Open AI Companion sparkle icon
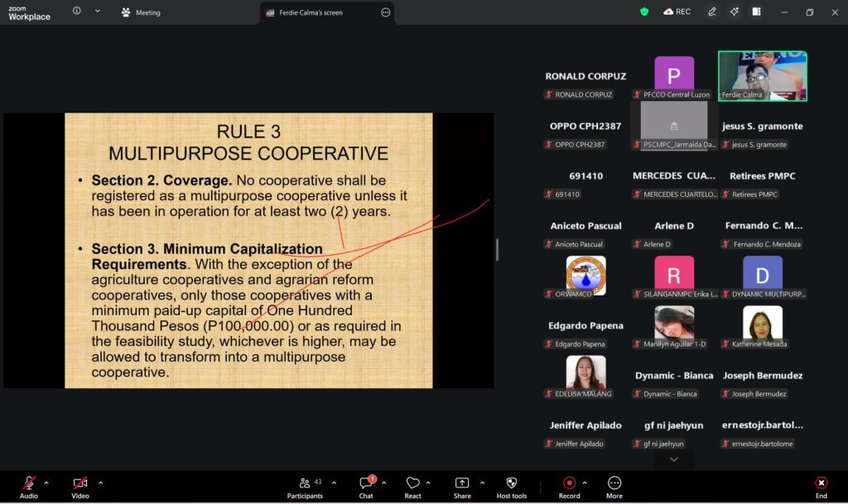 pyautogui.click(x=734, y=12)
